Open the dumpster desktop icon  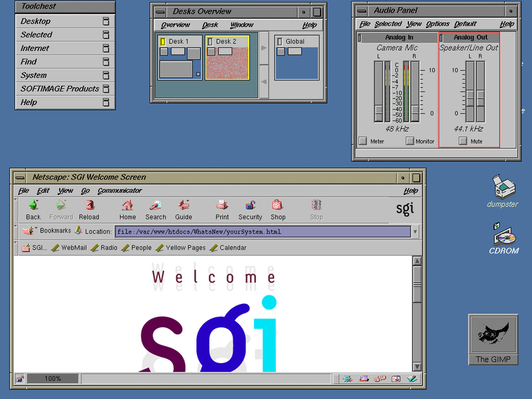pos(502,188)
